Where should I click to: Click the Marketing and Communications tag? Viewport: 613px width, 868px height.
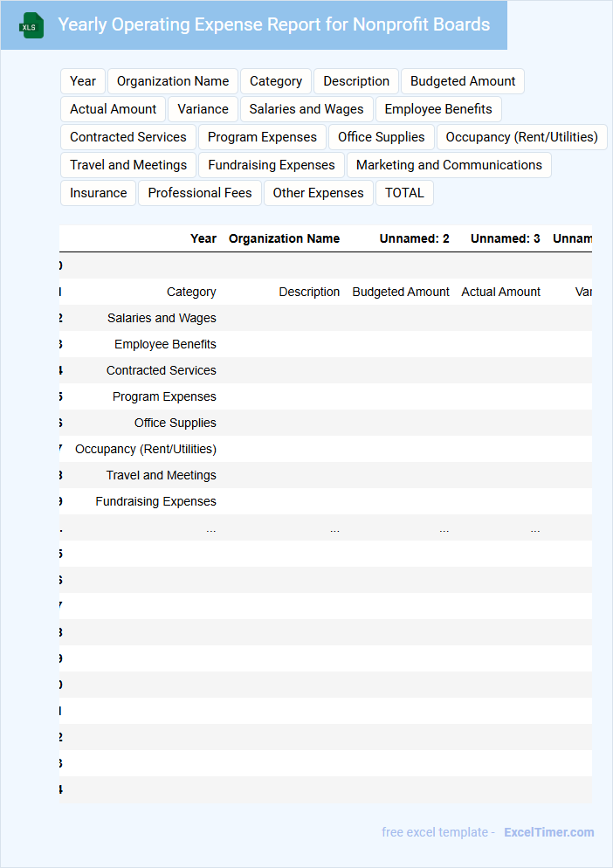449,165
